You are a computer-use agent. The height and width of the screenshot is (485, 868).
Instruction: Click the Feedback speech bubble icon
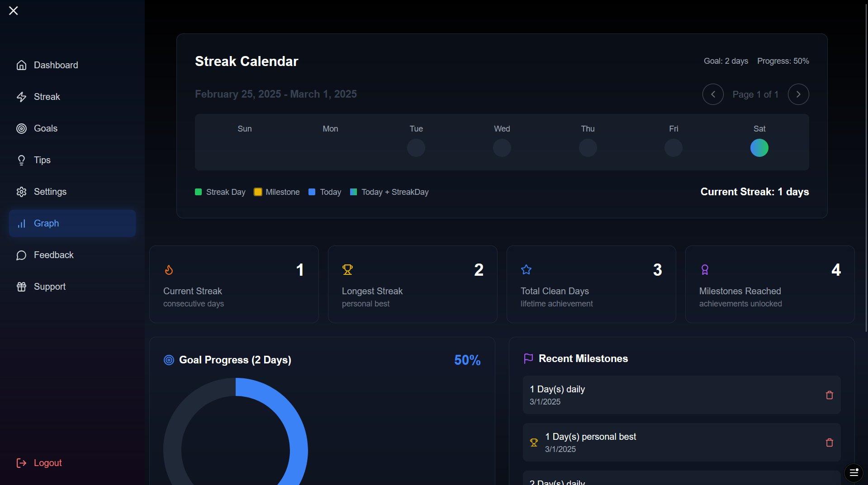tap(21, 255)
